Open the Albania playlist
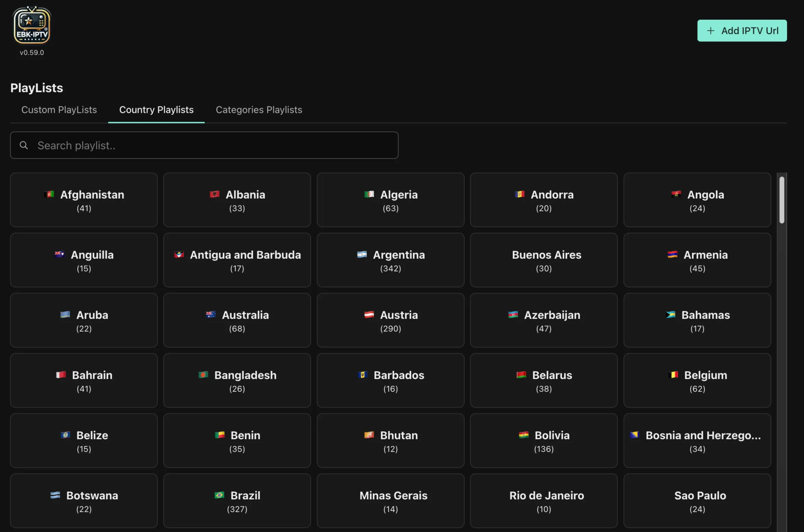804x532 pixels. pyautogui.click(x=237, y=200)
